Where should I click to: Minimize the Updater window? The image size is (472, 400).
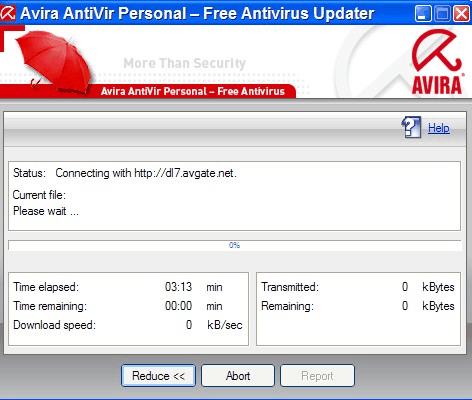click(x=423, y=14)
